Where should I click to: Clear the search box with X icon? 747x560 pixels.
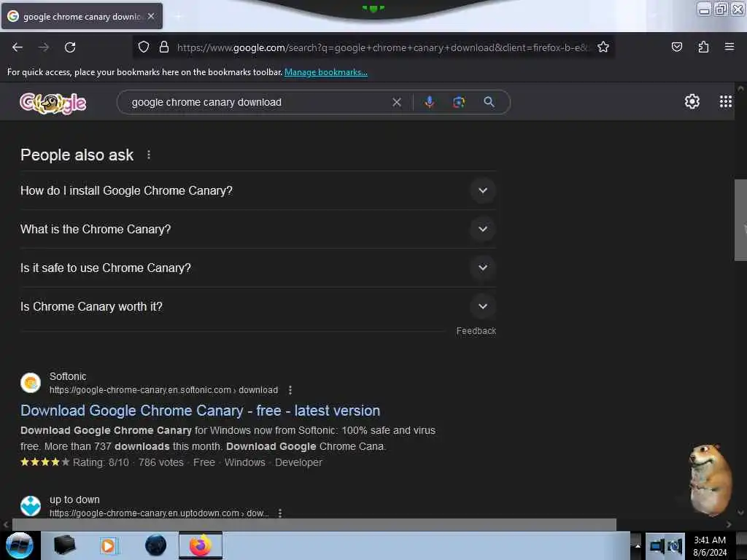click(x=396, y=102)
